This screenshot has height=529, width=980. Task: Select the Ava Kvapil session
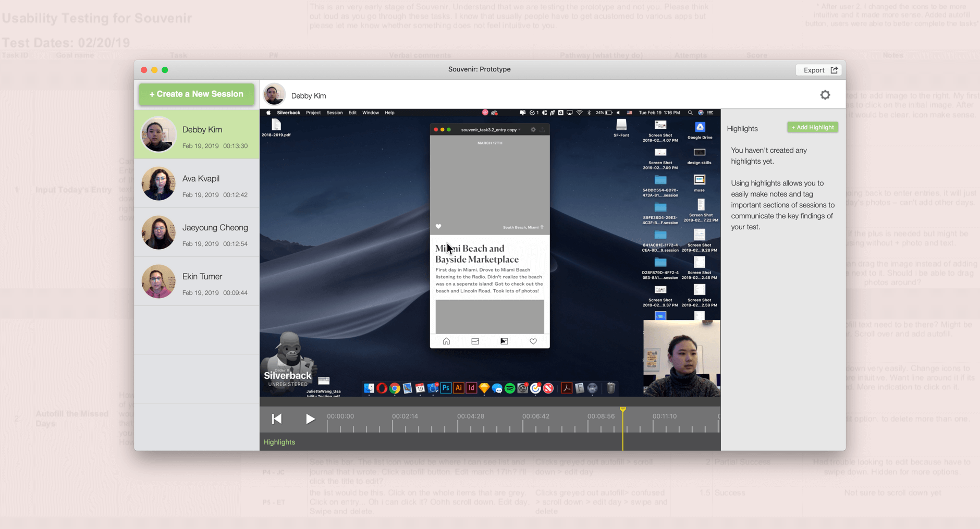tap(197, 183)
